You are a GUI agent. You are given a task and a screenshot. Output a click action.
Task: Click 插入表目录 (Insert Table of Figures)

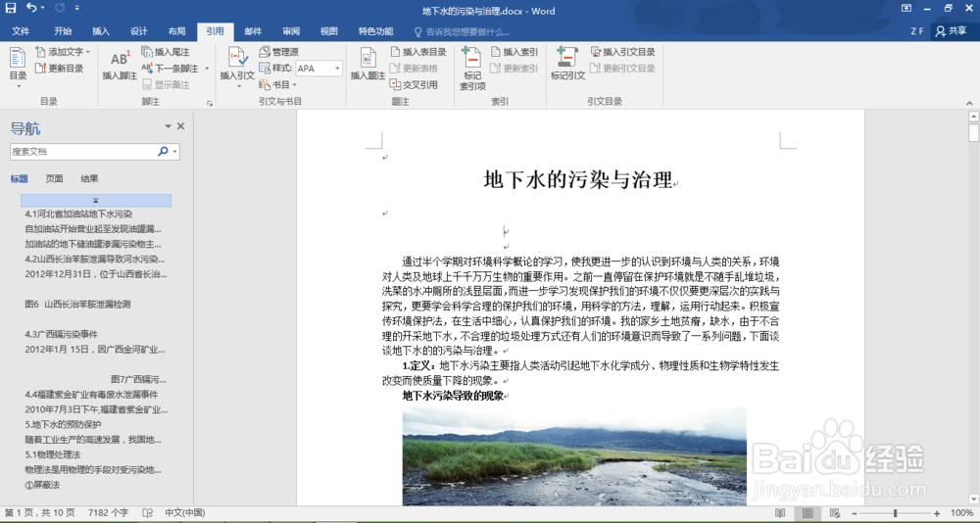point(418,52)
